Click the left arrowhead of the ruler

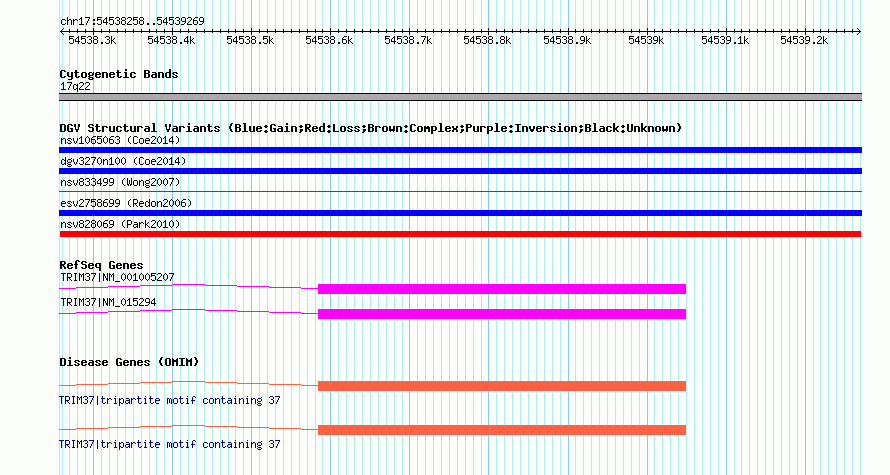click(x=62, y=32)
